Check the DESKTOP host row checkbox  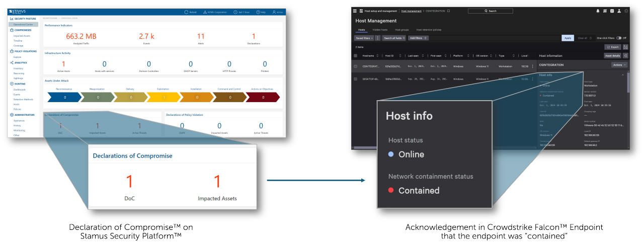coord(356,79)
